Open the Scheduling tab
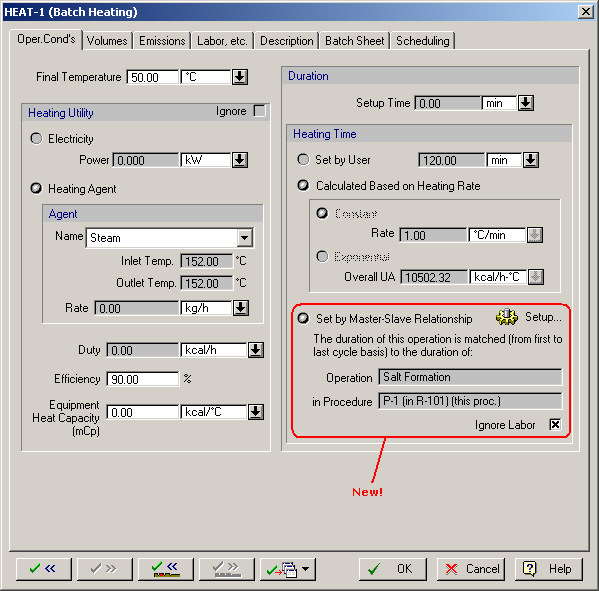Viewport: 599px width, 591px height. click(423, 41)
